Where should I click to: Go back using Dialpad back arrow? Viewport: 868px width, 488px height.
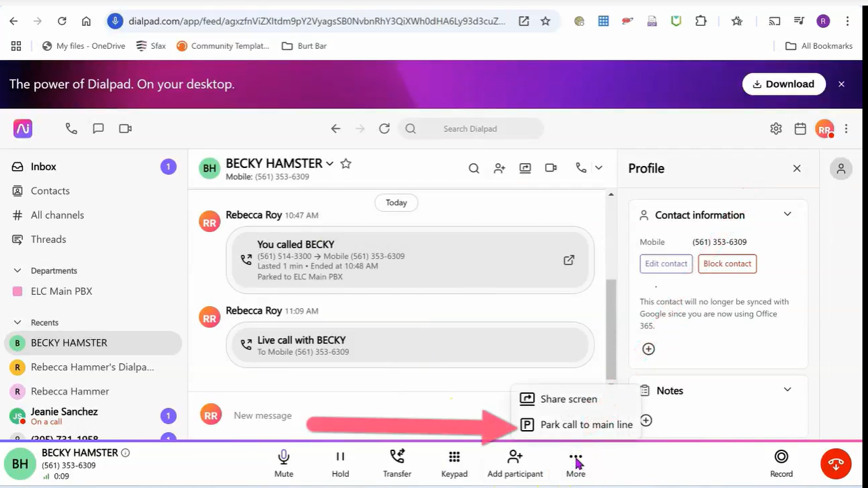tap(336, 128)
